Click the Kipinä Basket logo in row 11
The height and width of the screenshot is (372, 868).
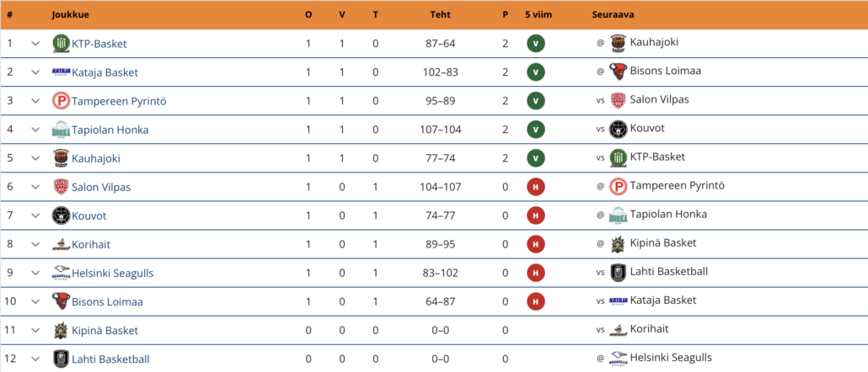click(x=61, y=331)
